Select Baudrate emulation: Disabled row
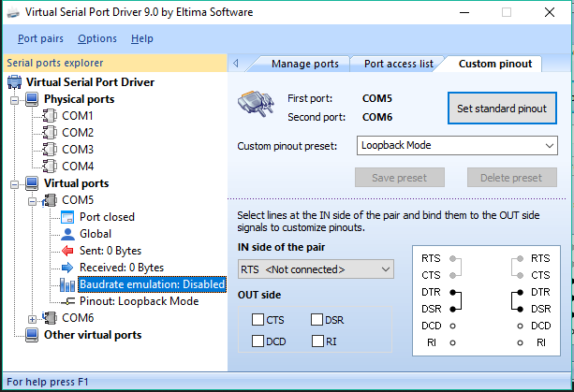 (152, 284)
